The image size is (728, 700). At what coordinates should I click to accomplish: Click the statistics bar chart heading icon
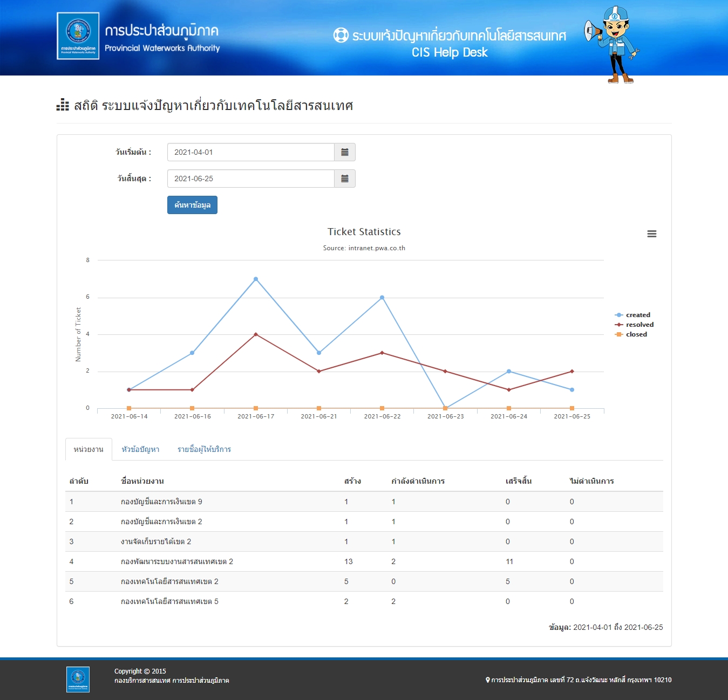[x=63, y=105]
